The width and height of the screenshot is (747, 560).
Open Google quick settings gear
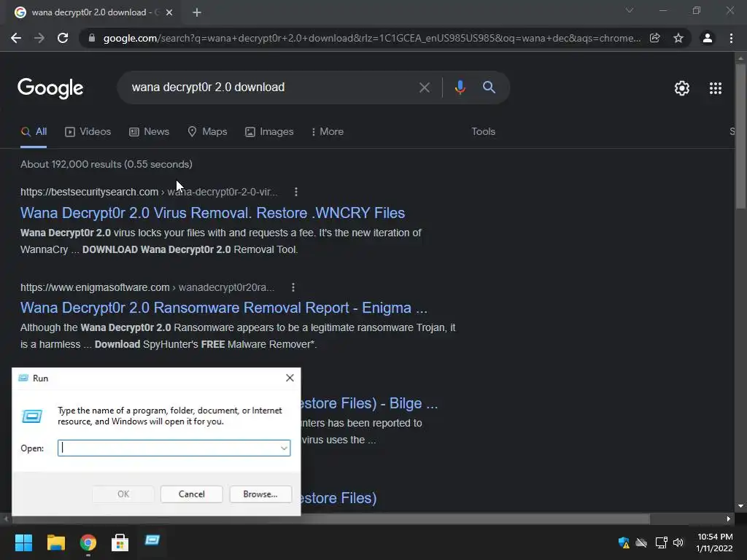tap(682, 88)
